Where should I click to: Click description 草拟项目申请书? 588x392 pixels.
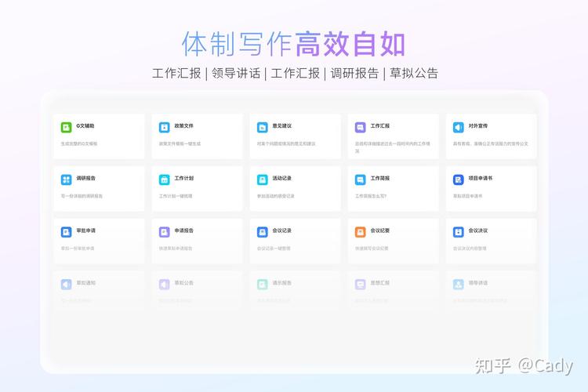[467, 196]
